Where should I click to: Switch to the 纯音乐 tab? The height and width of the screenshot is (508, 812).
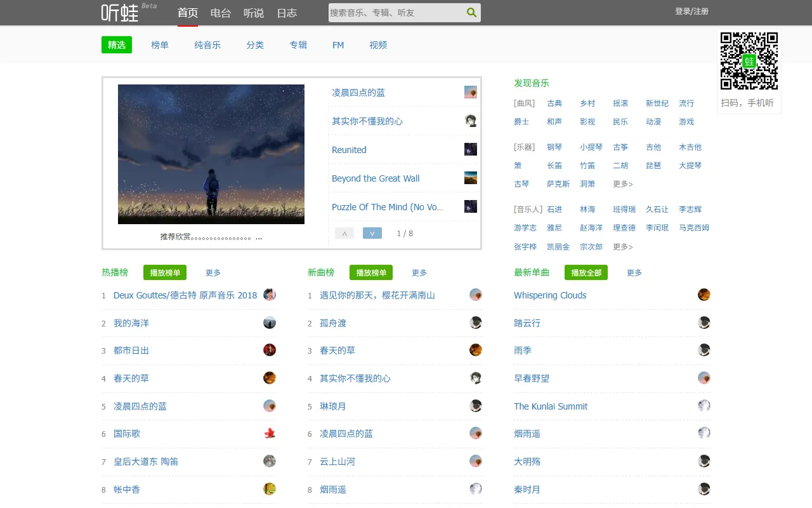click(x=207, y=45)
